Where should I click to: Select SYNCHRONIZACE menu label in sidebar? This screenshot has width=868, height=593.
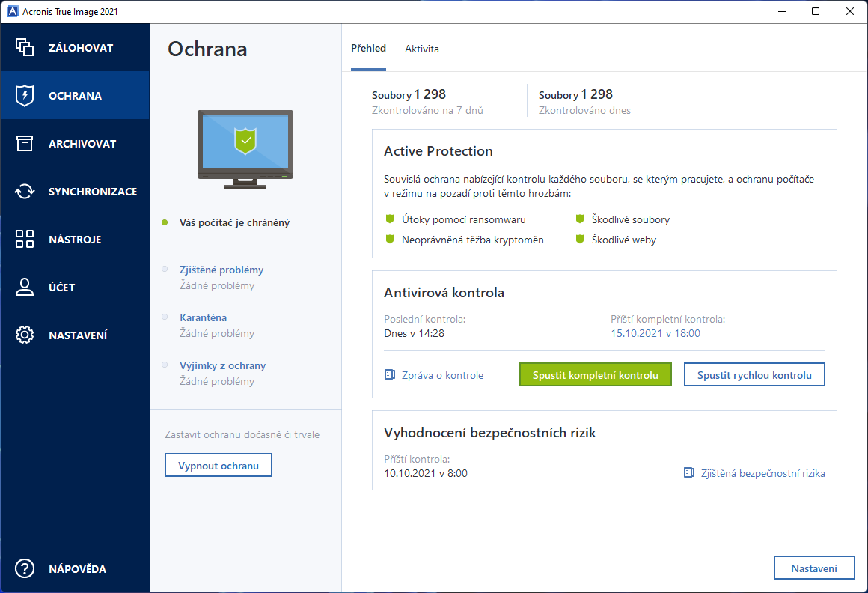93,192
